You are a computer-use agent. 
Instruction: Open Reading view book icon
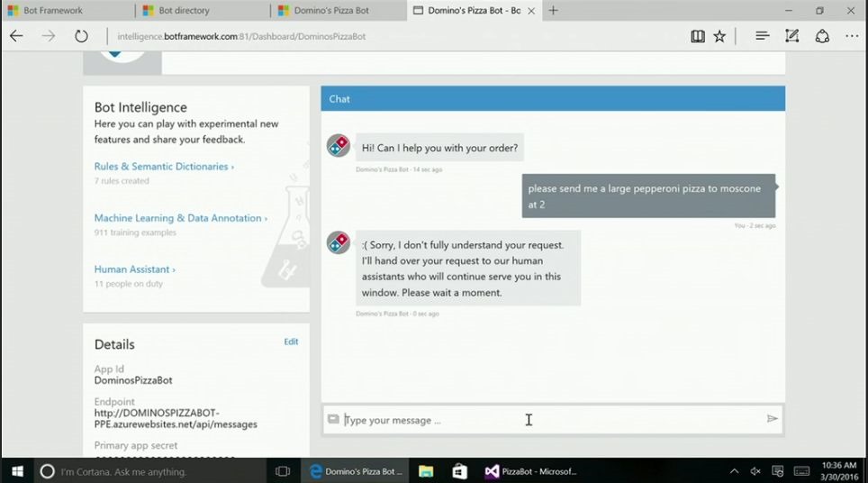pyautogui.click(x=697, y=36)
